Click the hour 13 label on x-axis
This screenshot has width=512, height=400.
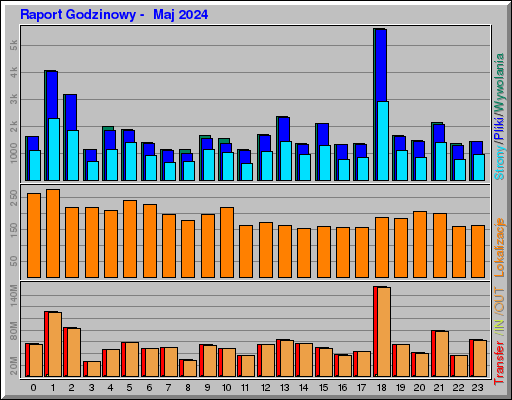[284, 388]
